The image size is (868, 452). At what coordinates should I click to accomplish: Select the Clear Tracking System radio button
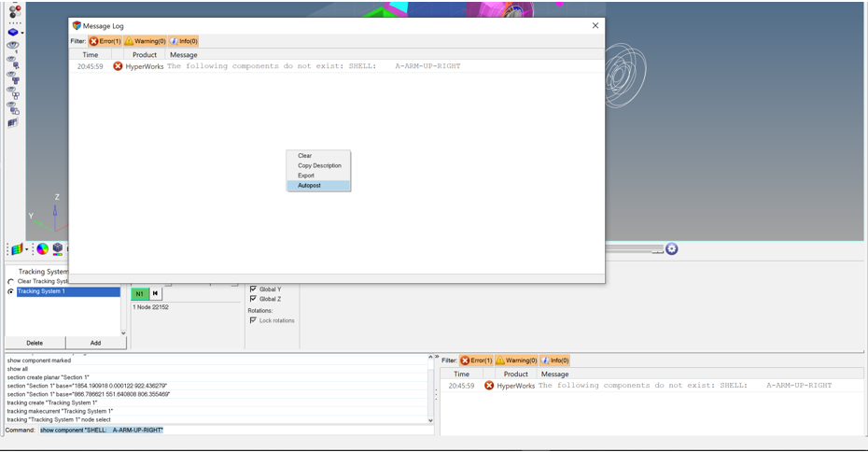[x=10, y=282]
